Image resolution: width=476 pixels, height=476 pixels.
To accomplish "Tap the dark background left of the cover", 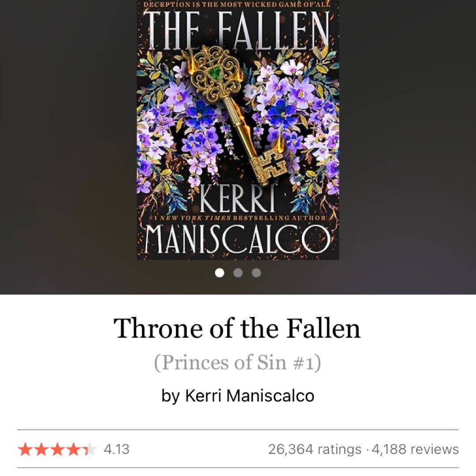I will point(68,146).
